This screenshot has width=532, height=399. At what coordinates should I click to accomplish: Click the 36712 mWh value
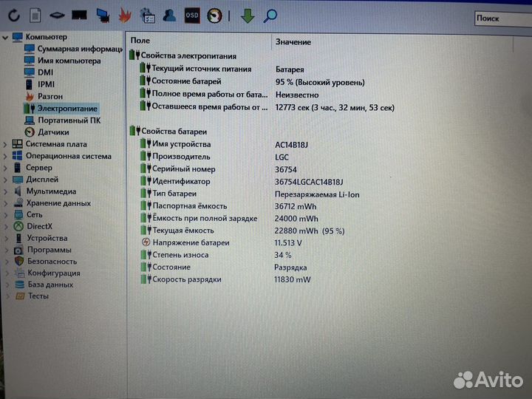click(295, 207)
